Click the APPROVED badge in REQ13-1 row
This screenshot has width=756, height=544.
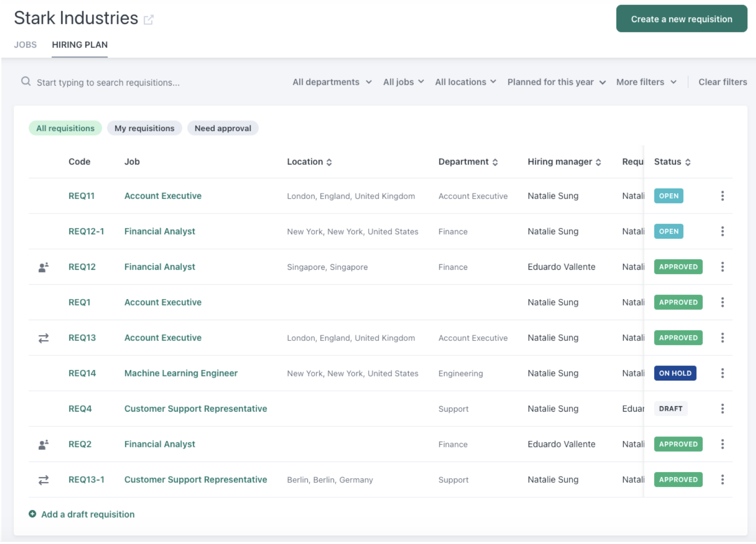tap(678, 480)
